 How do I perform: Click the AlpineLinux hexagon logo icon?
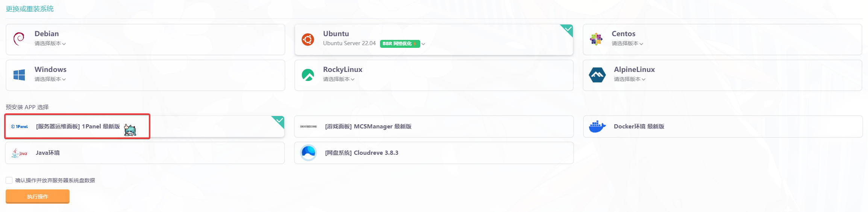point(597,75)
